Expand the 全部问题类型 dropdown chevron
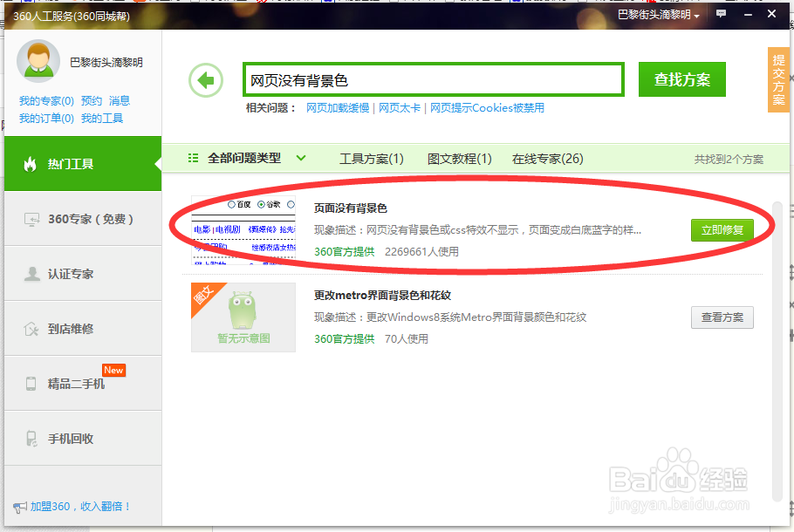Screen dimensions: 794x532 pos(301,158)
